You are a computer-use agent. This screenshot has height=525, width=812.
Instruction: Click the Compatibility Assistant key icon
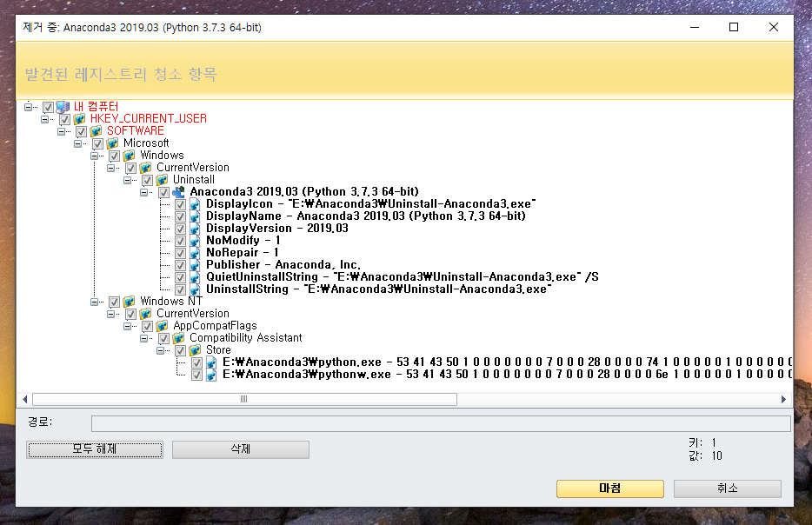[179, 338]
